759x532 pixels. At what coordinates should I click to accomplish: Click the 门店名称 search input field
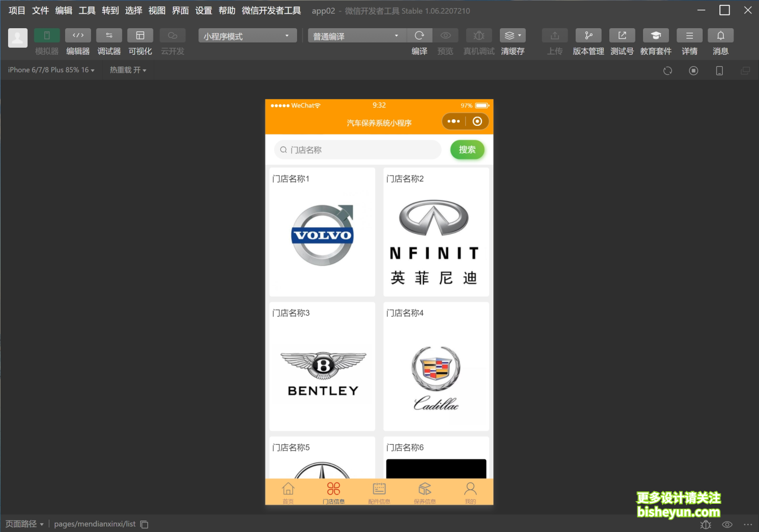[x=358, y=150]
